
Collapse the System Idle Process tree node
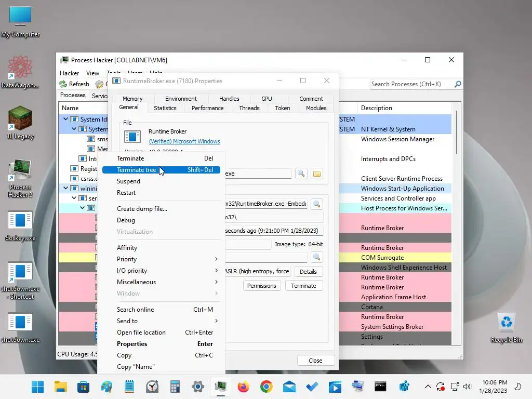click(x=66, y=119)
